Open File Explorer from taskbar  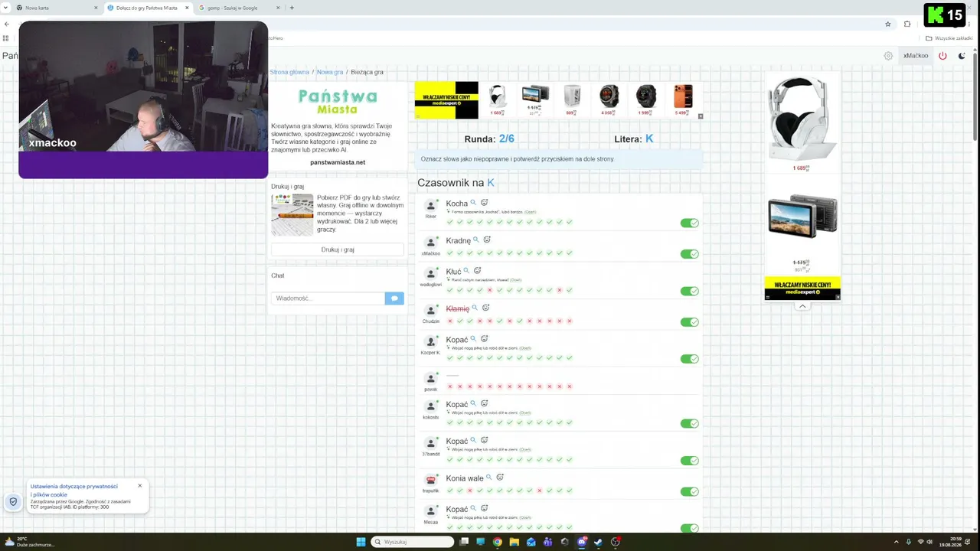coord(514,542)
